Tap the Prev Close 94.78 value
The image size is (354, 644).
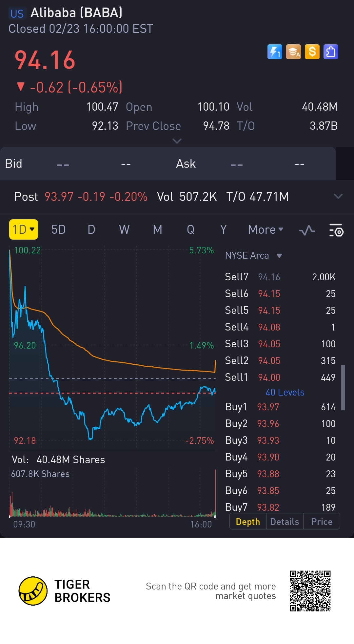(x=216, y=126)
